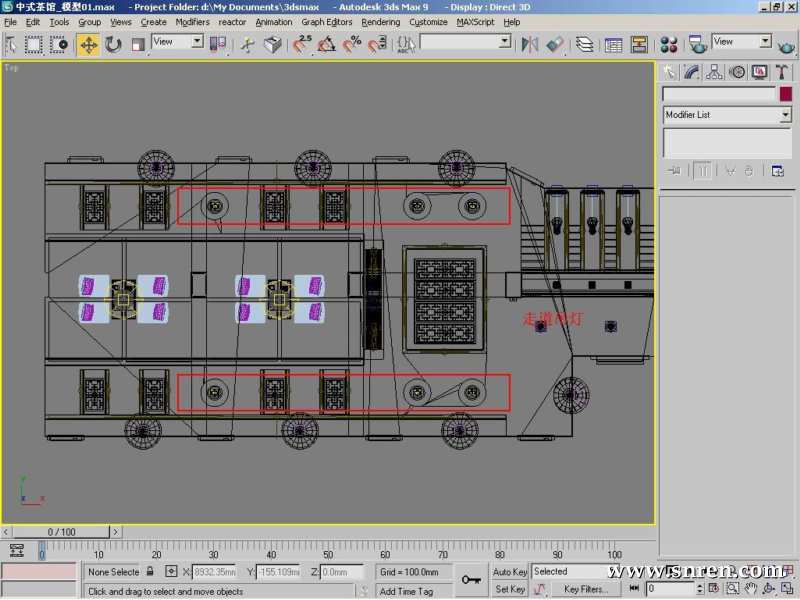Viewport: 800px width, 600px height.
Task: Toggle Percent Snap
Action: [x=352, y=45]
